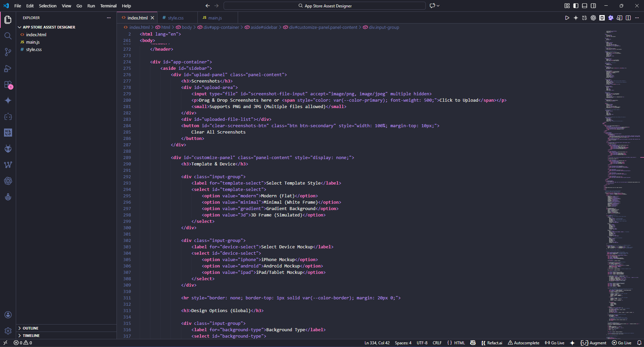Change file encoding UTF-8

pos(422,343)
